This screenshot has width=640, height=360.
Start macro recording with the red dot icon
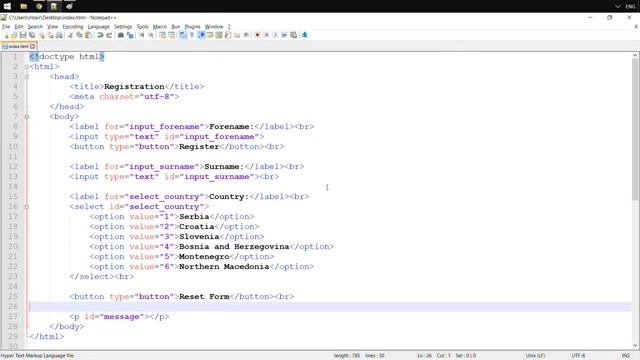(x=257, y=35)
